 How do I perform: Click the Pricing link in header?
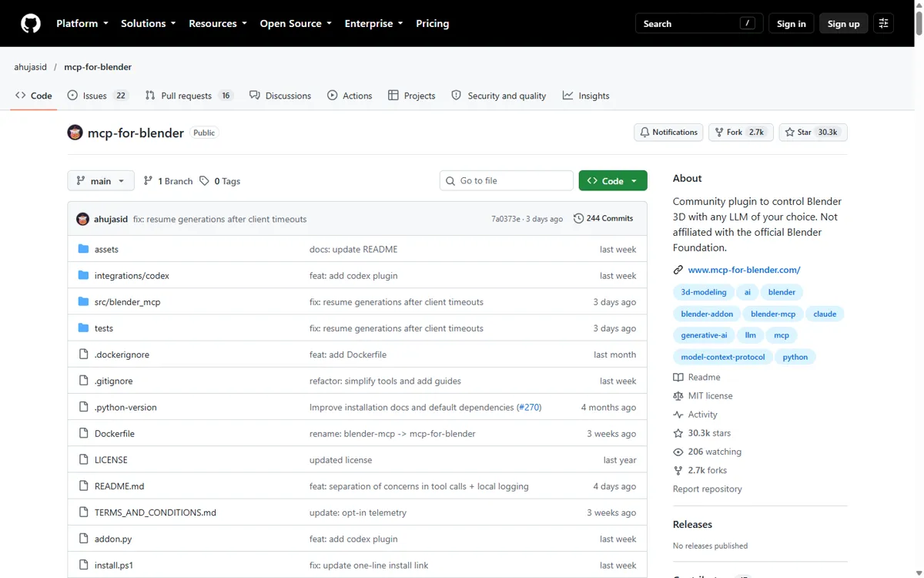pyautogui.click(x=433, y=24)
